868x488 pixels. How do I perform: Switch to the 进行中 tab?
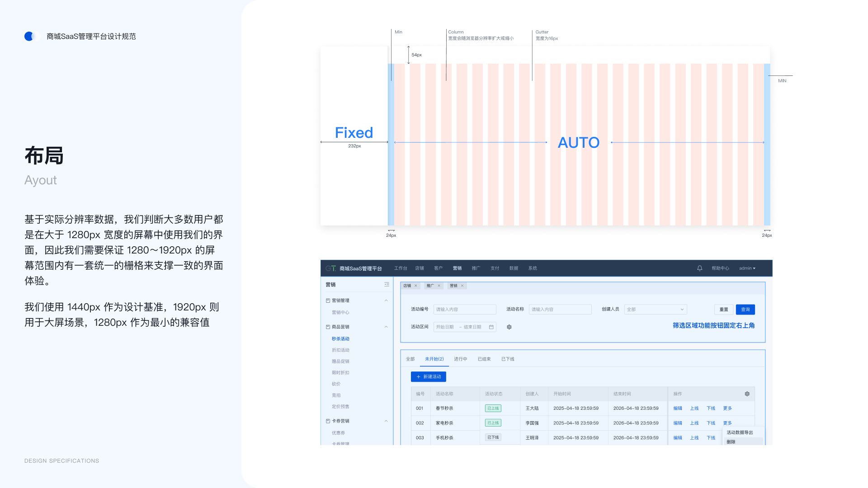coord(460,359)
